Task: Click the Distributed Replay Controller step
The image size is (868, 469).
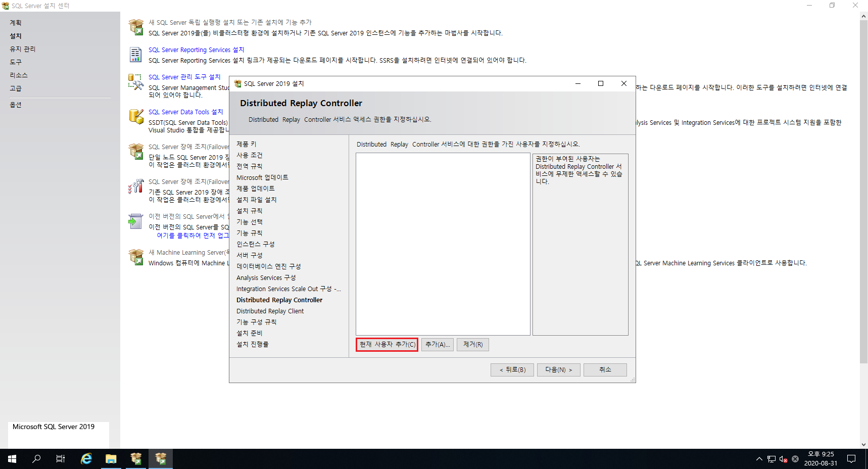Action: (279, 300)
